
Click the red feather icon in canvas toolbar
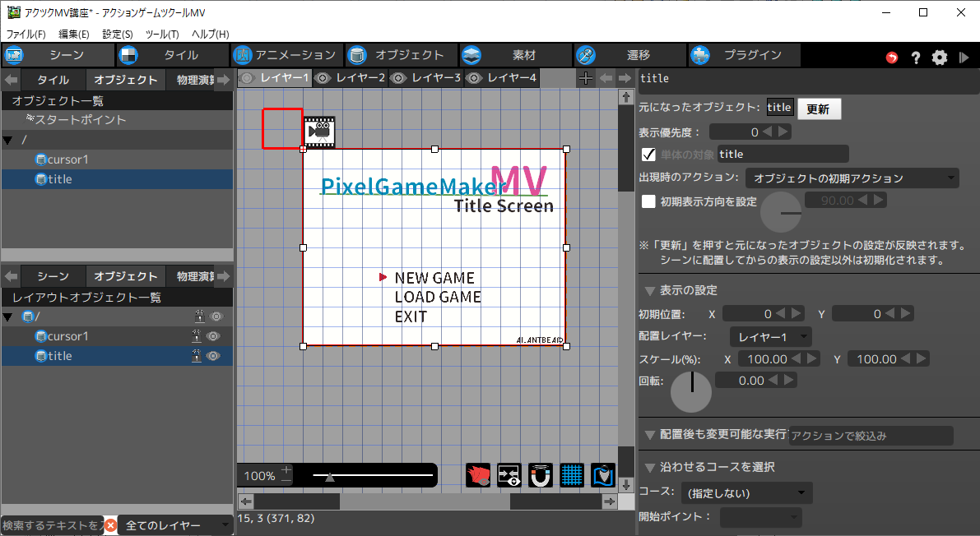pyautogui.click(x=478, y=475)
